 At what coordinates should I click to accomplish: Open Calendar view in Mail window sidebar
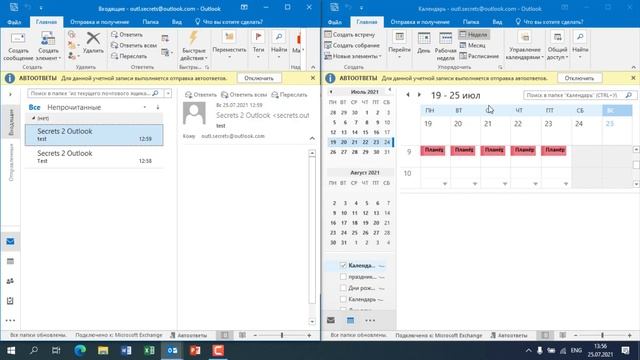tap(10, 261)
